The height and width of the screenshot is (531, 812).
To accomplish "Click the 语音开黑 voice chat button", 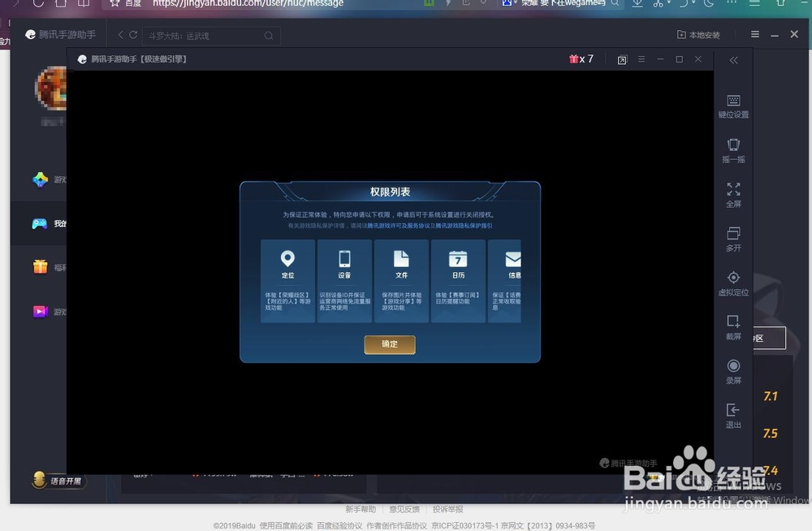I will [x=58, y=481].
